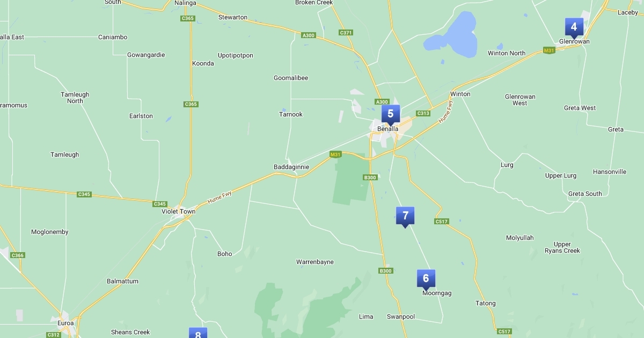Click the Winton North label
This screenshot has width=644, height=338.
click(507, 53)
